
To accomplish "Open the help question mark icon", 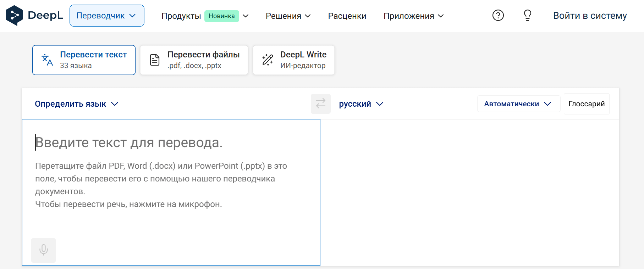I will (x=498, y=15).
